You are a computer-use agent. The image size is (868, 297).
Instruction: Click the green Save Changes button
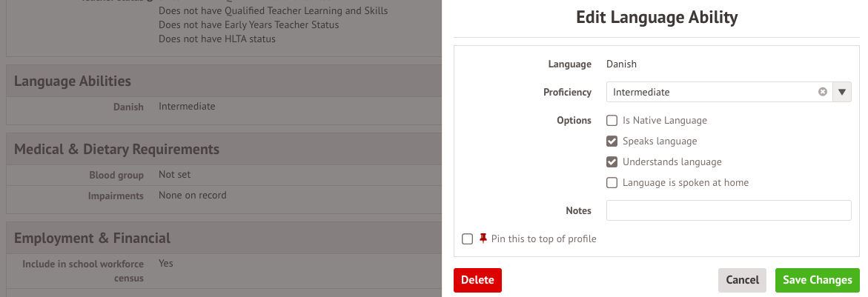point(817,280)
